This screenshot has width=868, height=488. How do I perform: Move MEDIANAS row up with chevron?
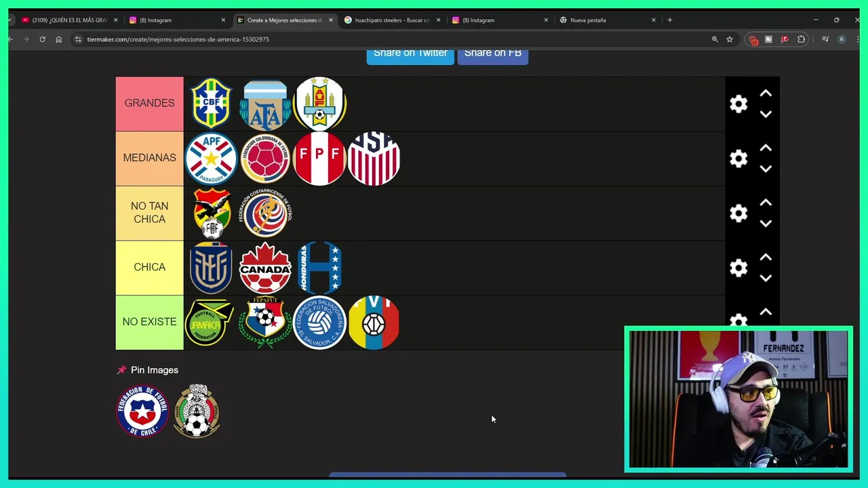click(x=766, y=148)
